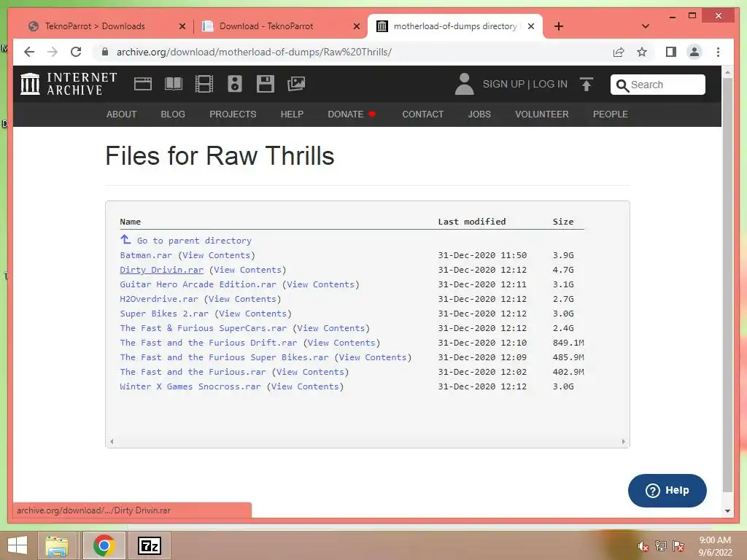747x560 pixels.
Task: Download Winter X Games Snocross.rar
Action: [190, 386]
